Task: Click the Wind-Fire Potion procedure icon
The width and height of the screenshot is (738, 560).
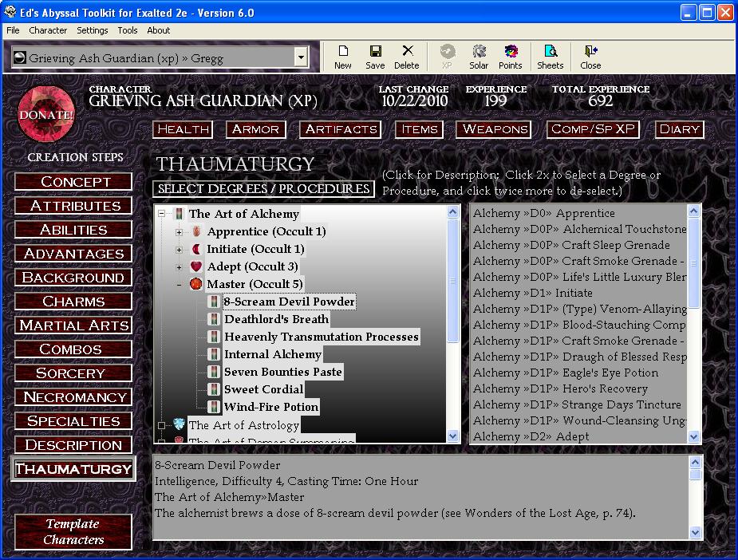Action: [214, 407]
